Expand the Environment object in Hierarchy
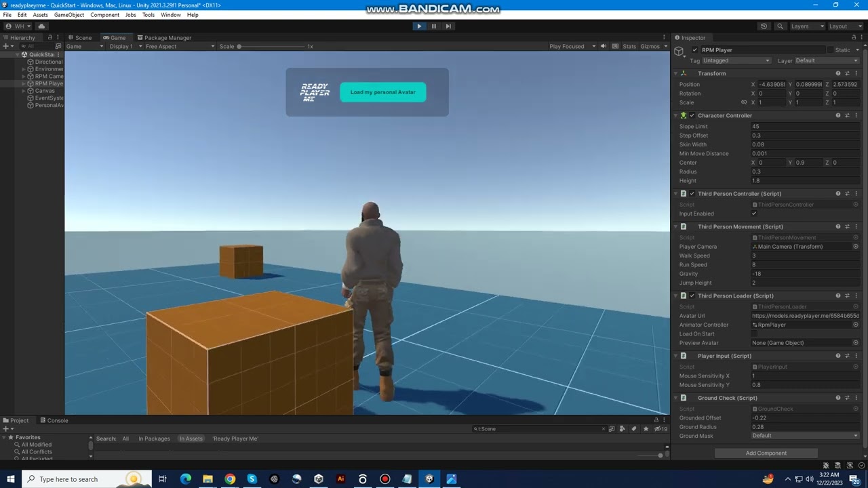The width and height of the screenshot is (868, 488). [24, 69]
